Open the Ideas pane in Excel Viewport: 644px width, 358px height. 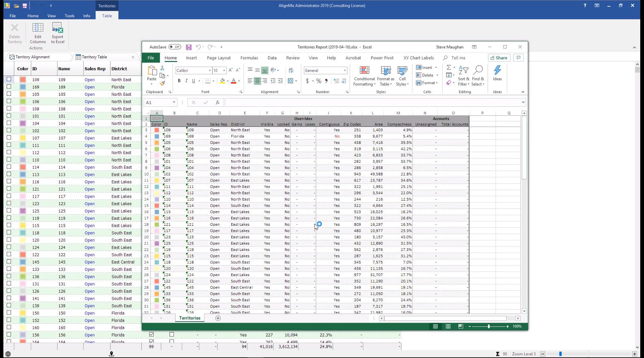(497, 73)
